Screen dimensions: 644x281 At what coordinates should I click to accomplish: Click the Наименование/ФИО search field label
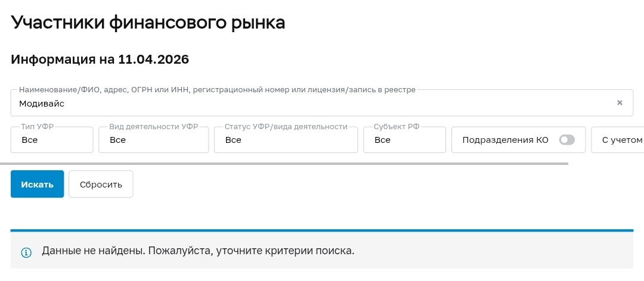tap(217, 90)
